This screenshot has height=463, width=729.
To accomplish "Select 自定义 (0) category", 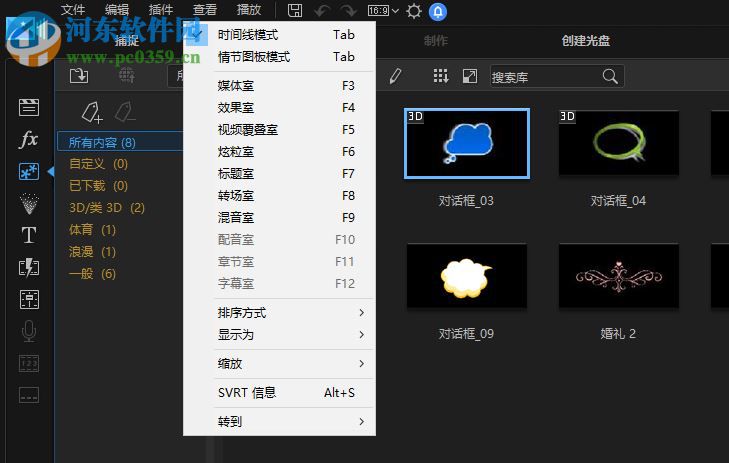I will 98,164.
